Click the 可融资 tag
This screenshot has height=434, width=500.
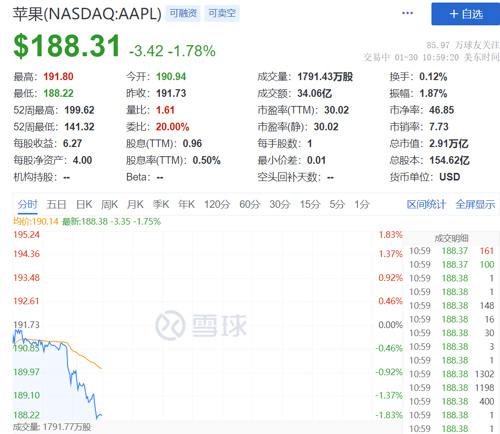click(x=183, y=13)
